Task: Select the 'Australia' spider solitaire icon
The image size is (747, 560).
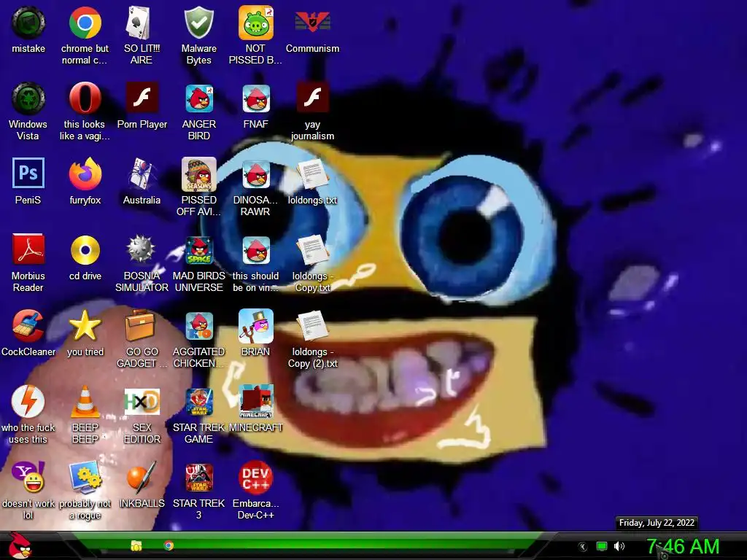Action: point(142,174)
